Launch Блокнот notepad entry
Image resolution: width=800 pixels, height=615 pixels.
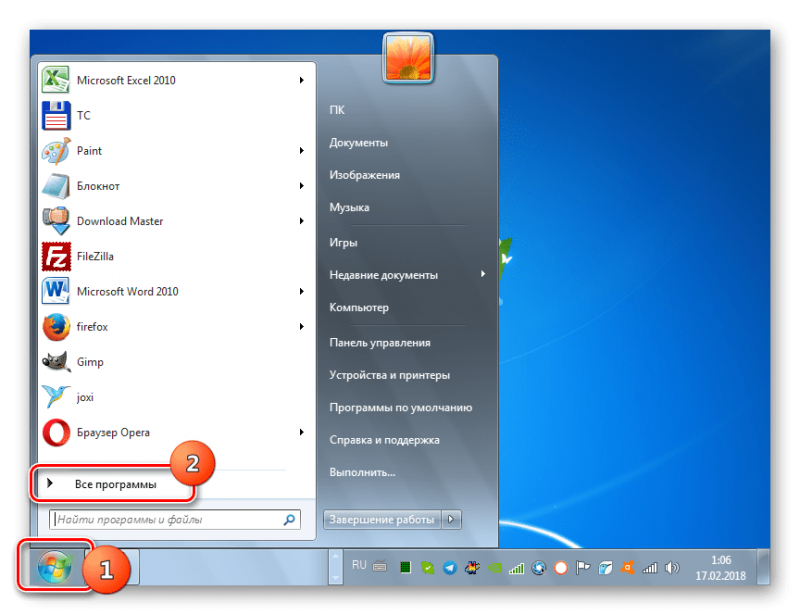coord(176,186)
